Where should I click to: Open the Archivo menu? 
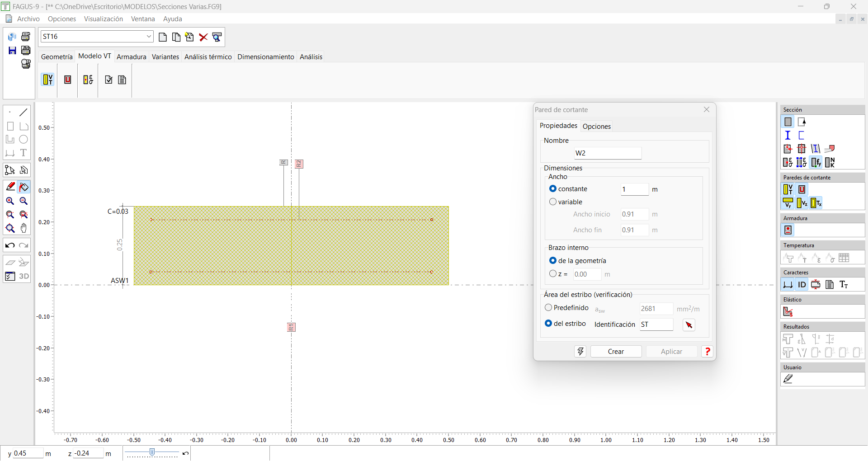[x=28, y=19]
